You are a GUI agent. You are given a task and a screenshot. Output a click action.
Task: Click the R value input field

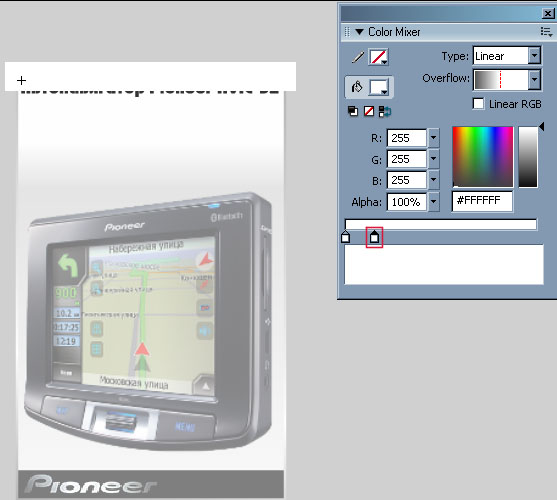tap(406, 138)
